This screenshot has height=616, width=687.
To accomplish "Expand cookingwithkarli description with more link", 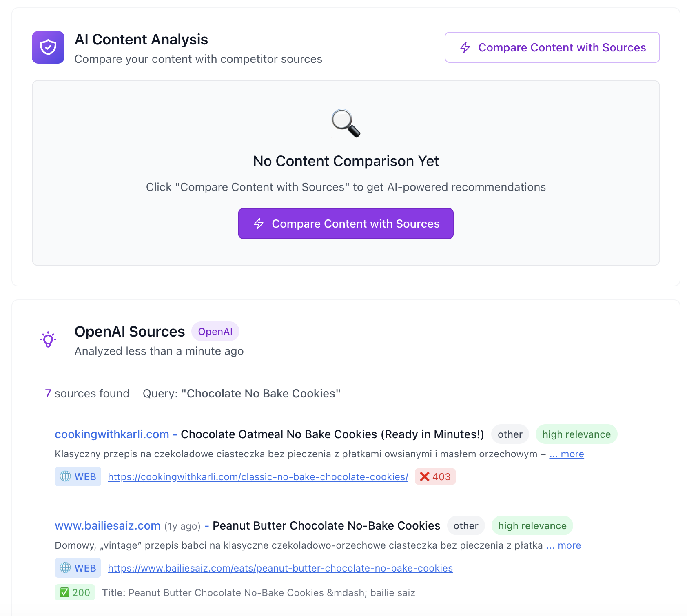I will point(567,454).
